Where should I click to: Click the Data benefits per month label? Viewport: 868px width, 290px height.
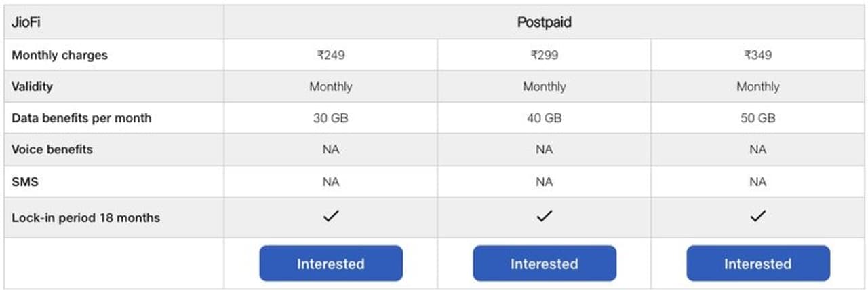[81, 118]
